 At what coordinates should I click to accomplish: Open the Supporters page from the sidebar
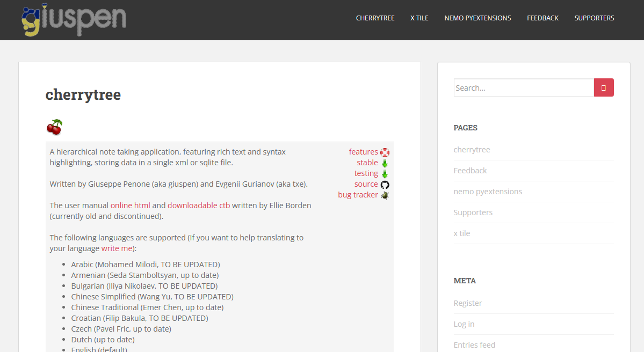(x=473, y=212)
